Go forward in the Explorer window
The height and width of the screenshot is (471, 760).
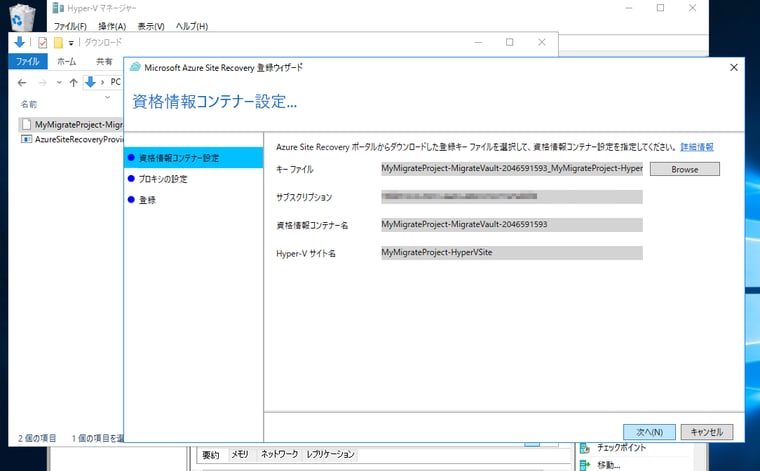(x=43, y=83)
